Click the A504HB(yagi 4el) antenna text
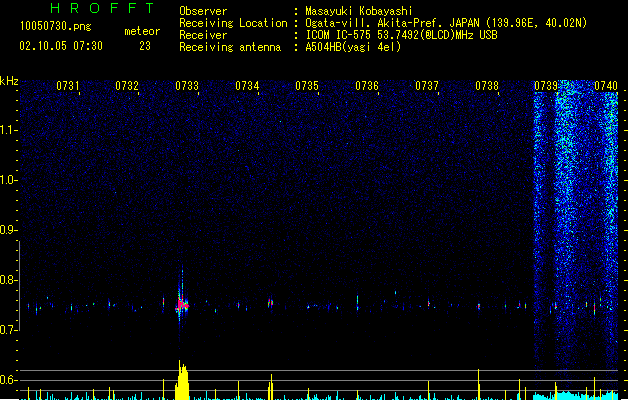 tap(353, 47)
